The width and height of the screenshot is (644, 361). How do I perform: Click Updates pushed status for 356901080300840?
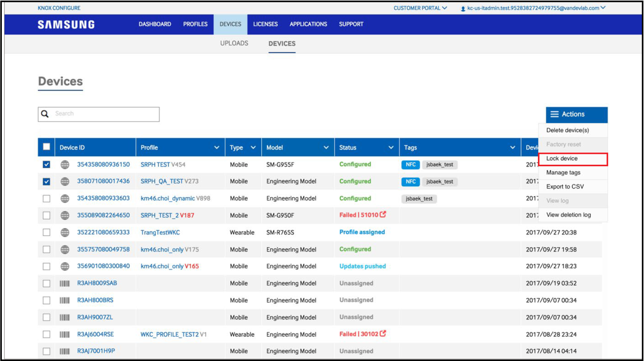pos(363,266)
